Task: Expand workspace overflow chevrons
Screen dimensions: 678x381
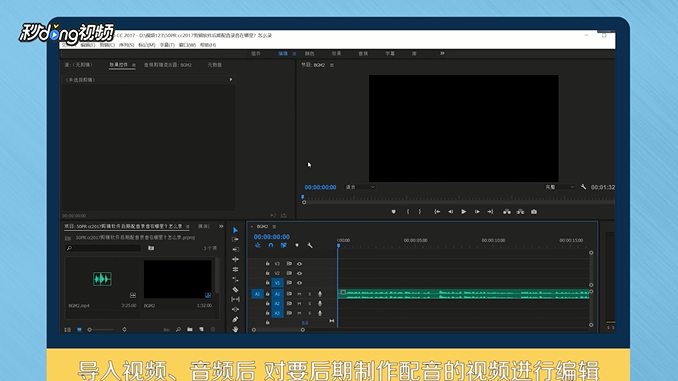Action: click(x=442, y=53)
